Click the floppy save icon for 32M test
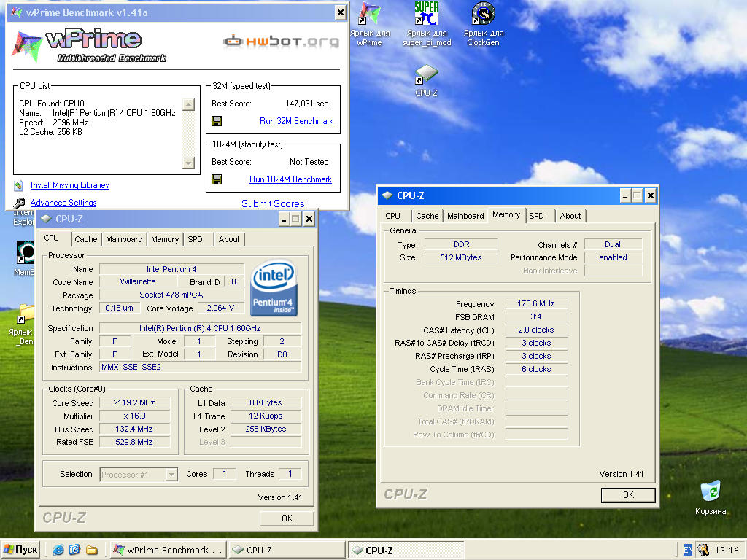Screen dimensions: 747x560 point(217,121)
